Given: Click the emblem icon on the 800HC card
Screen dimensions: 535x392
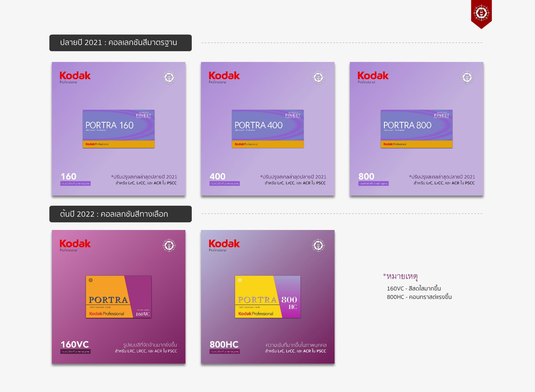Looking at the screenshot, I should [x=318, y=245].
